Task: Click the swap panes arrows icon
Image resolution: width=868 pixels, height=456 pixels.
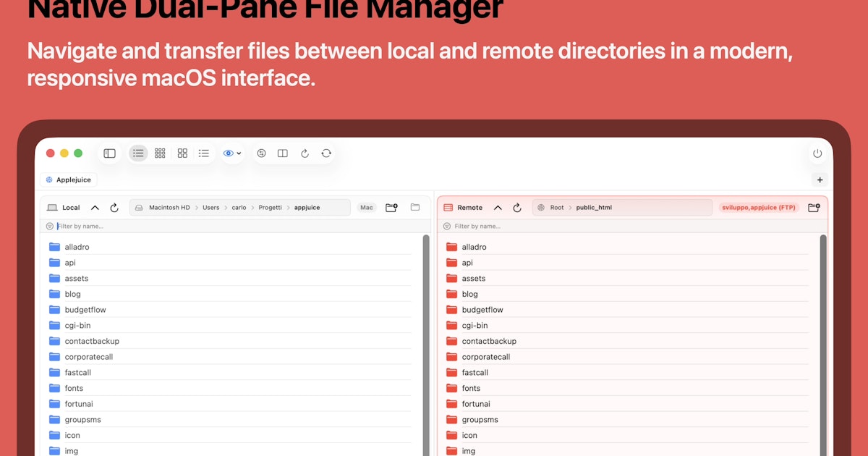Action: coord(261,153)
